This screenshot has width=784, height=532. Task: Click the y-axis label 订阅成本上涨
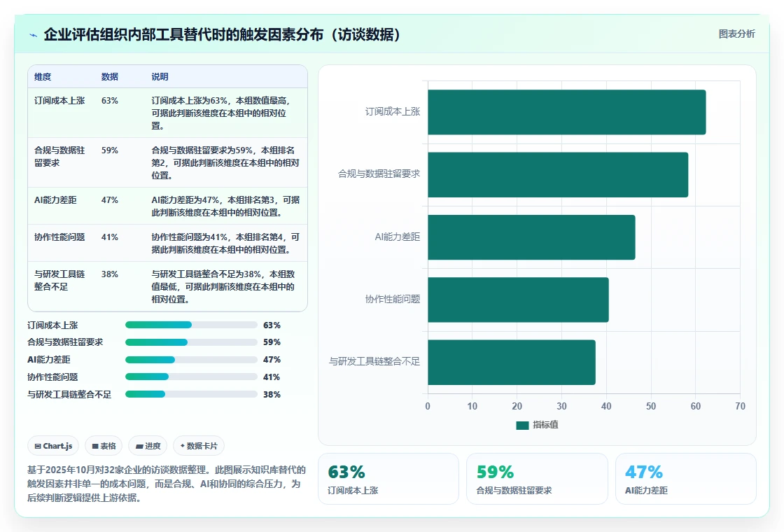[x=393, y=111]
